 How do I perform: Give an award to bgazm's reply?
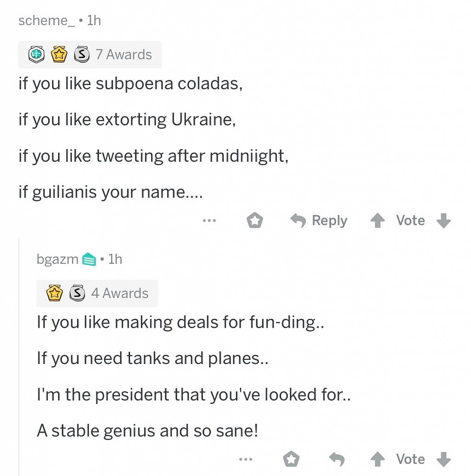(x=291, y=459)
